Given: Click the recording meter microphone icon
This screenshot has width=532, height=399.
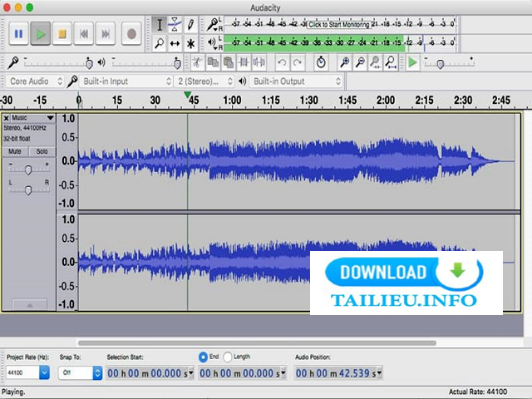Looking at the screenshot, I should click(x=213, y=24).
